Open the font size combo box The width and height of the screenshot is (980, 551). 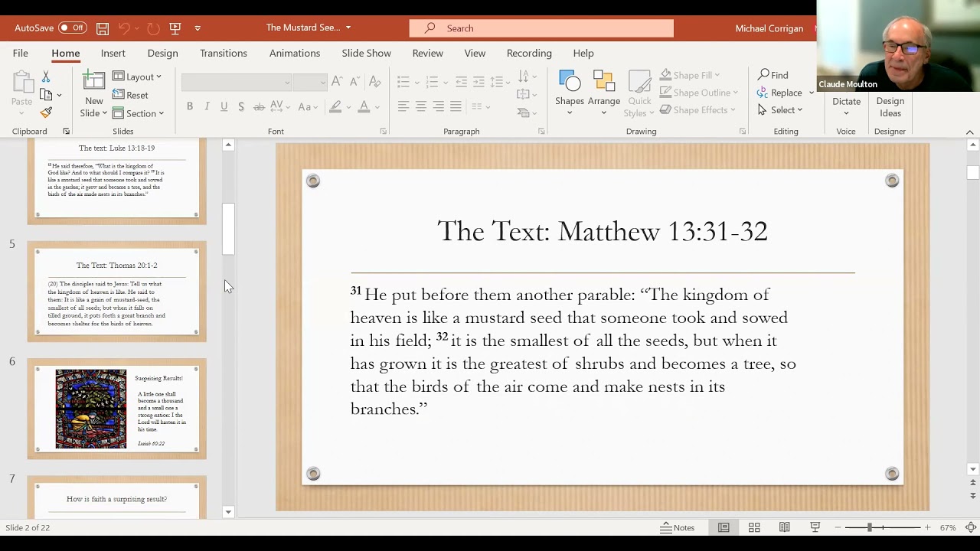pyautogui.click(x=310, y=82)
